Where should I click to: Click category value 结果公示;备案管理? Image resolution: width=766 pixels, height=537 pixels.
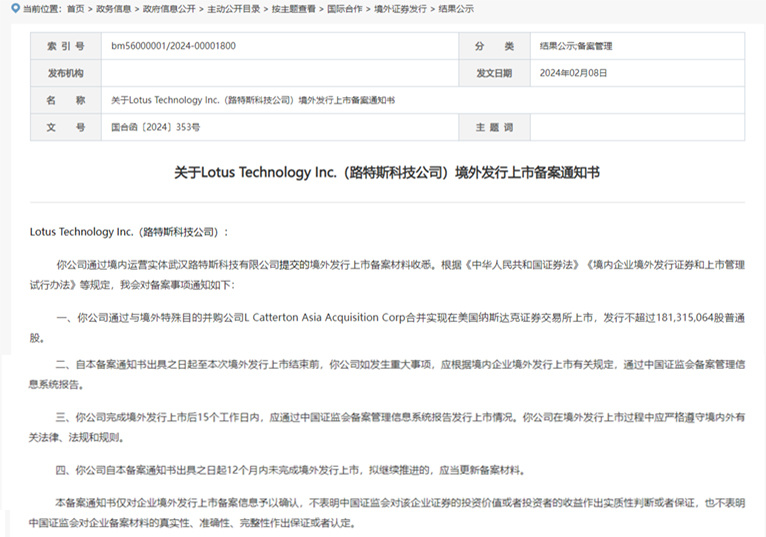[576, 46]
